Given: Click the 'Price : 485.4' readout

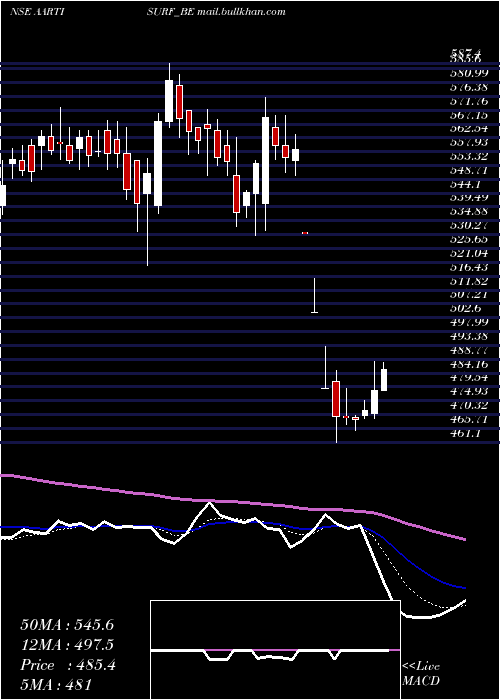Looking at the screenshot, I should point(68,665).
